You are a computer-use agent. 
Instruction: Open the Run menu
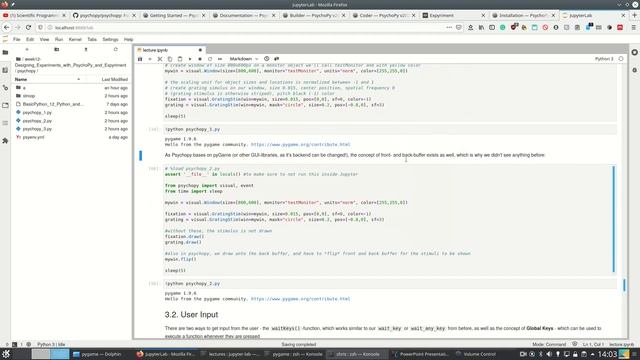(x=59, y=40)
